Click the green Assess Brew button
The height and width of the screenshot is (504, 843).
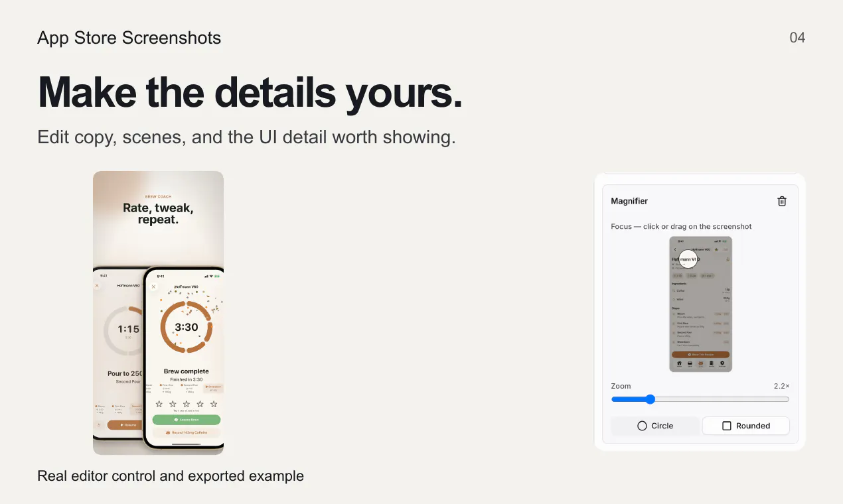pos(187,420)
